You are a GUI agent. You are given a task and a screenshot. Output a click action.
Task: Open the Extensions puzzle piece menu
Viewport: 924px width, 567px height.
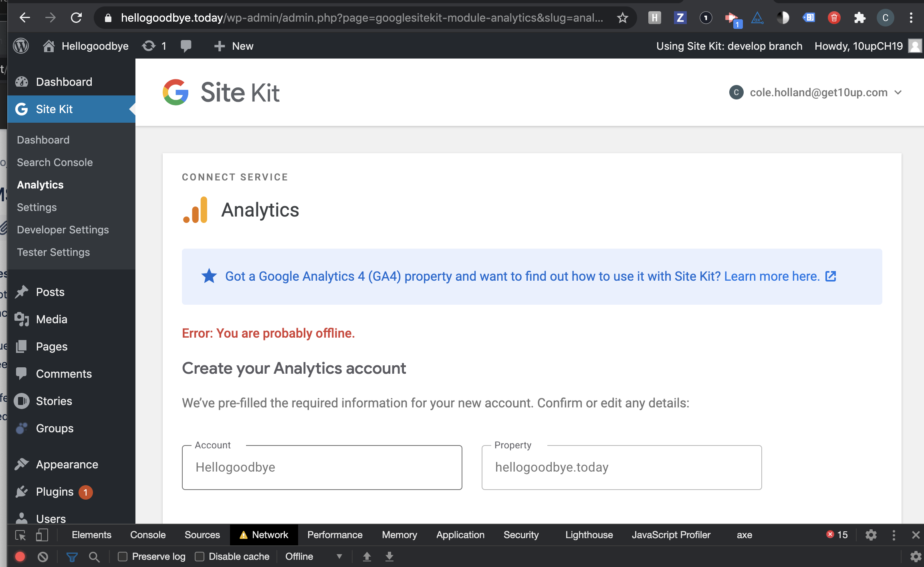coord(859,18)
